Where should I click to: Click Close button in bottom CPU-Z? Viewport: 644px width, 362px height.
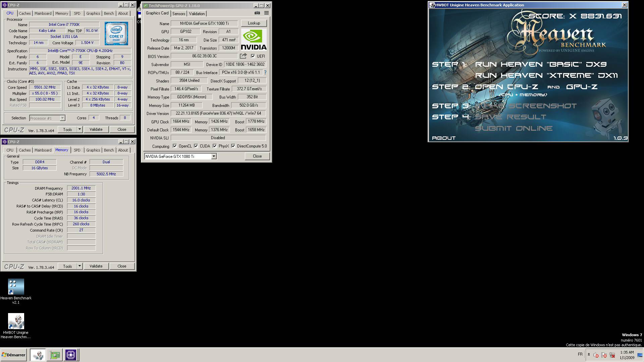122,266
